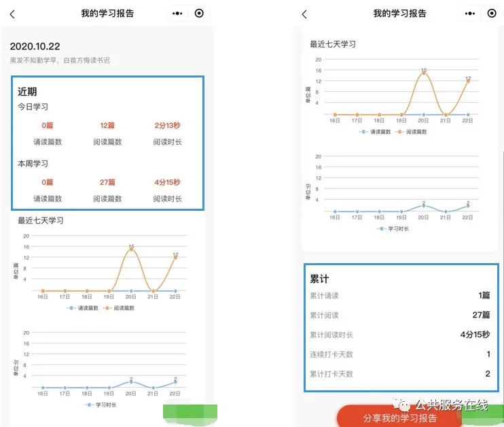Select the 12 data point on right reading chart
Image resolution: width=504 pixels, height=427 pixels.
pyautogui.click(x=468, y=81)
